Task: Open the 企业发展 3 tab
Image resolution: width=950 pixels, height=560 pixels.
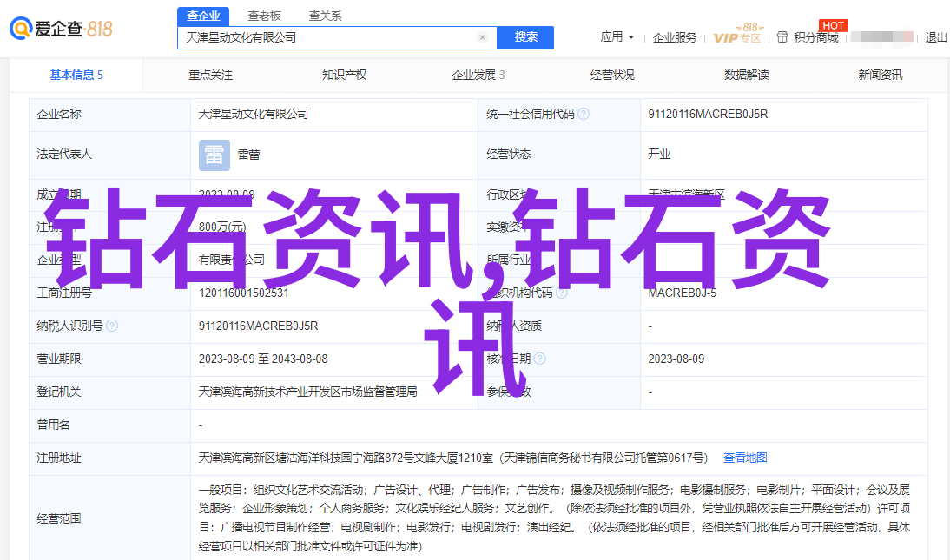Action: coord(478,76)
